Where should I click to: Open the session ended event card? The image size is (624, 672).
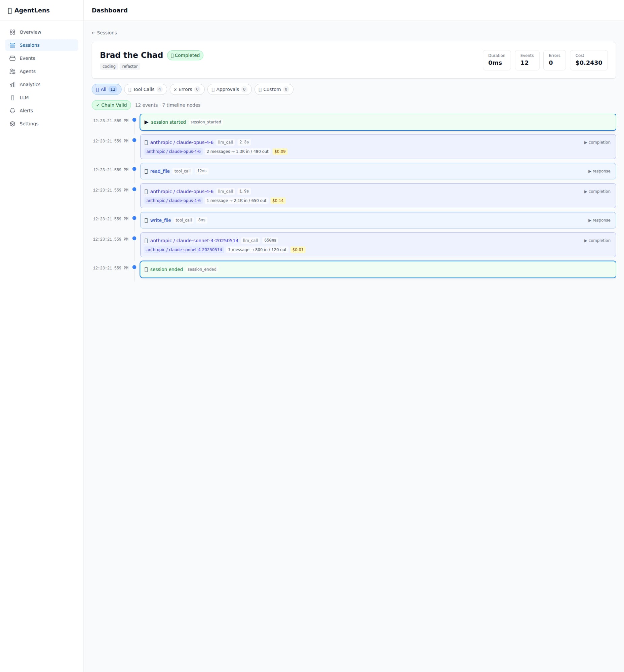tap(378, 269)
